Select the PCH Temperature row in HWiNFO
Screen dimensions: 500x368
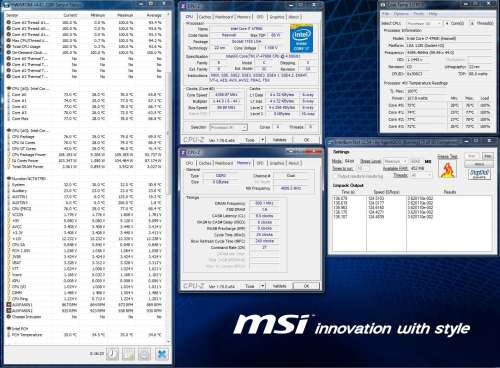coord(85,335)
